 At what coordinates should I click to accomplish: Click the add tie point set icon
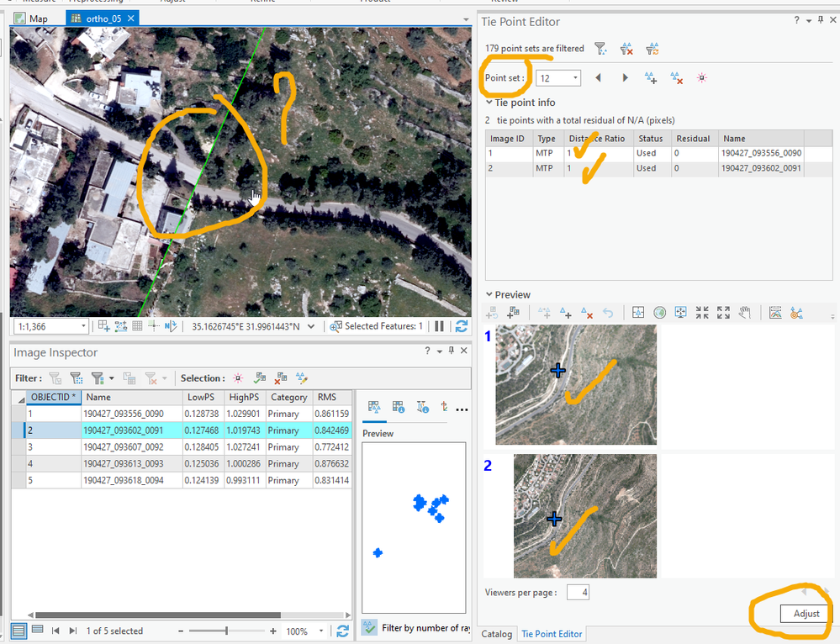click(x=650, y=78)
